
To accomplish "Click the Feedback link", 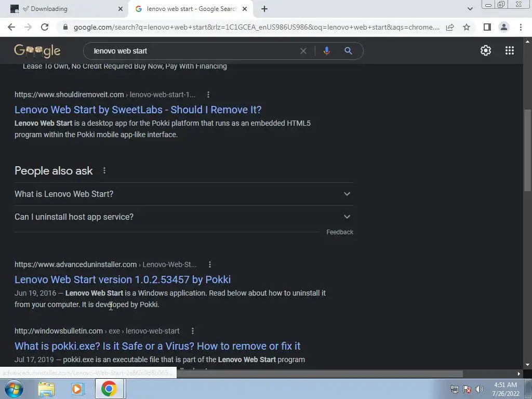I will point(340,232).
